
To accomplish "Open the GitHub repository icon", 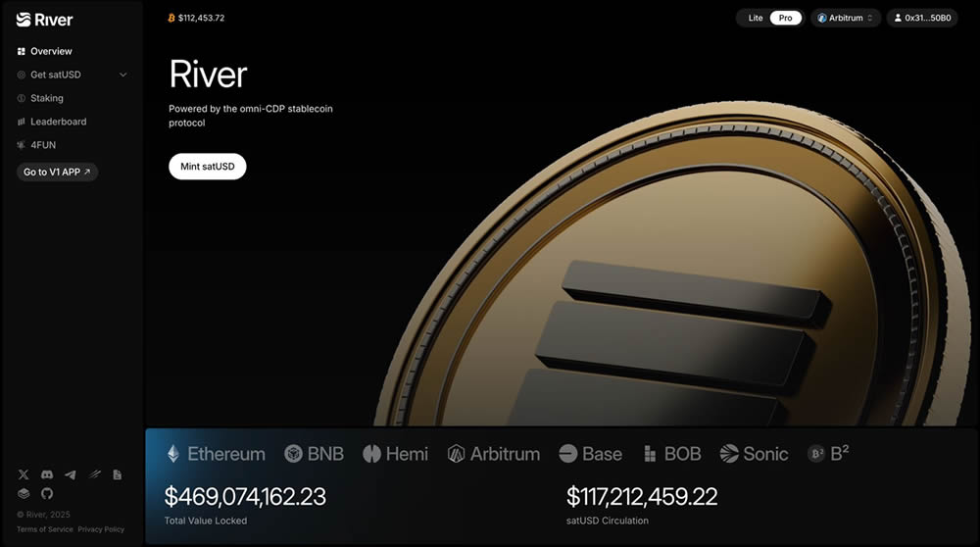I will coord(47,493).
